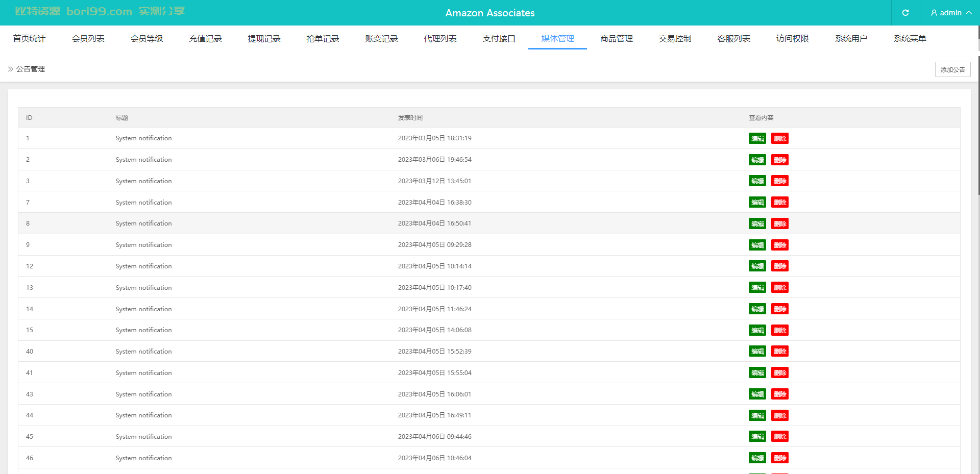Delete notification with ID 45

point(780,436)
